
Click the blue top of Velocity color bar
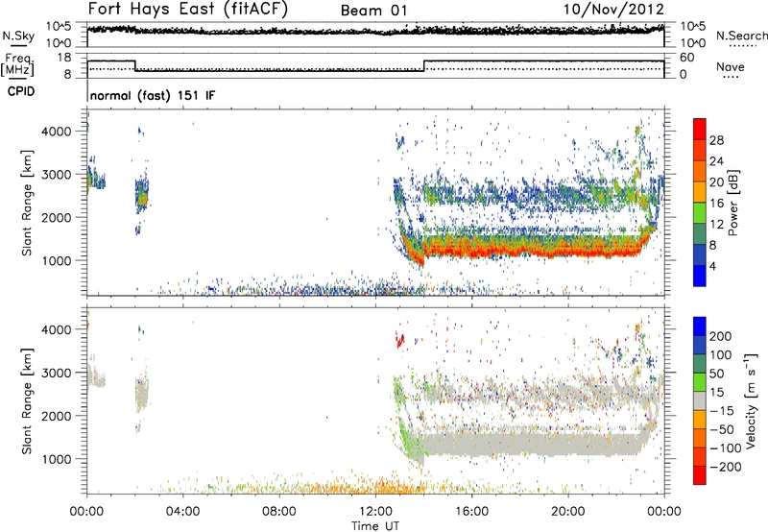coord(700,326)
